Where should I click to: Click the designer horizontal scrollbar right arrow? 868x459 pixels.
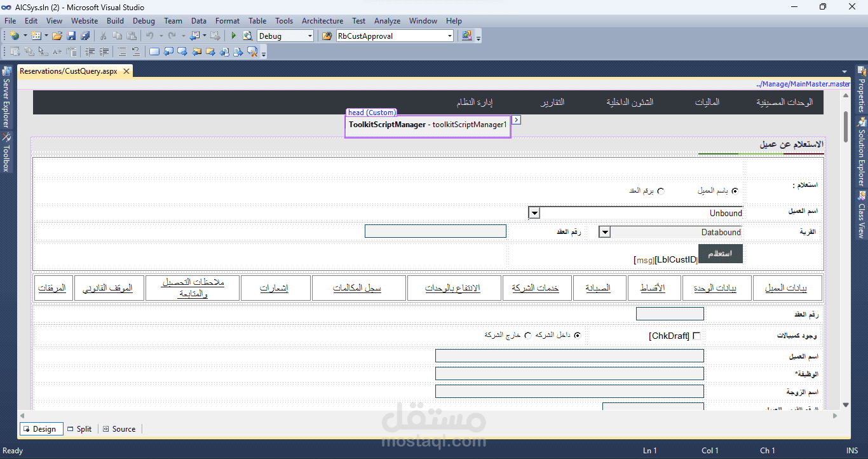click(836, 415)
